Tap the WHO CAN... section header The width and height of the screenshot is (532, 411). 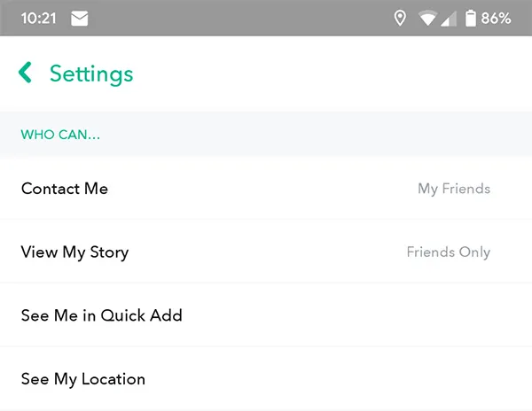(60, 135)
